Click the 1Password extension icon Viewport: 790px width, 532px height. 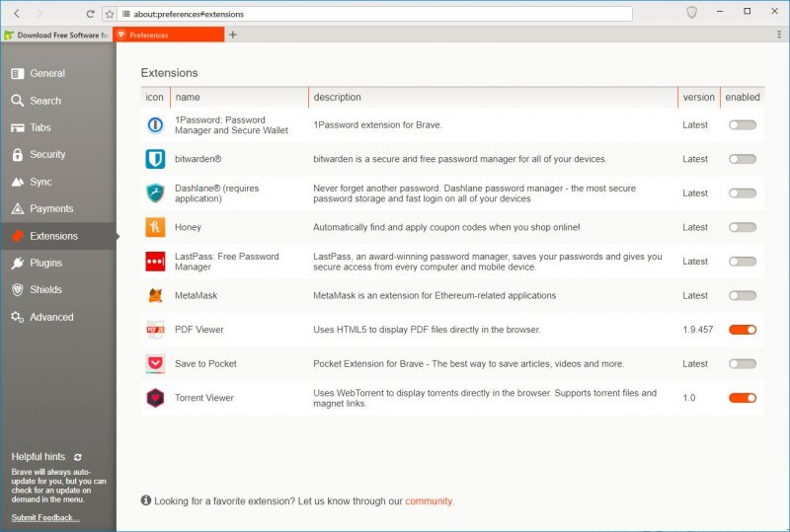(155, 125)
